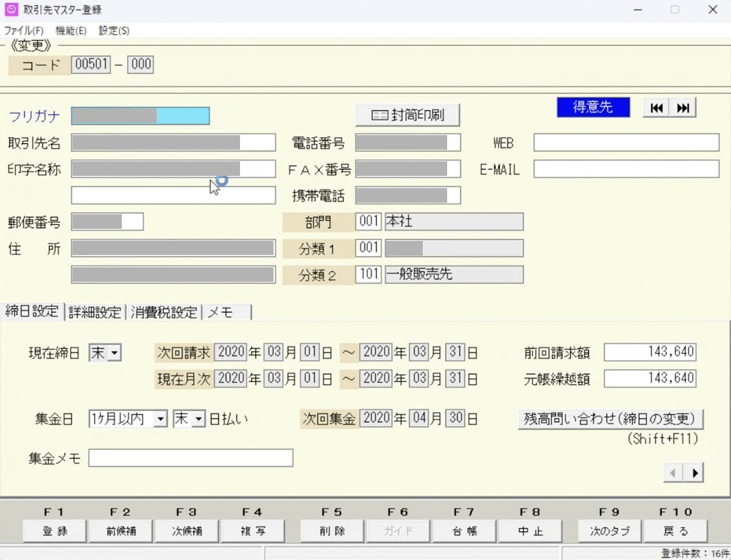731x560 pixels.
Task: Click the left scroll arrow below Shift+F11
Action: tap(673, 472)
